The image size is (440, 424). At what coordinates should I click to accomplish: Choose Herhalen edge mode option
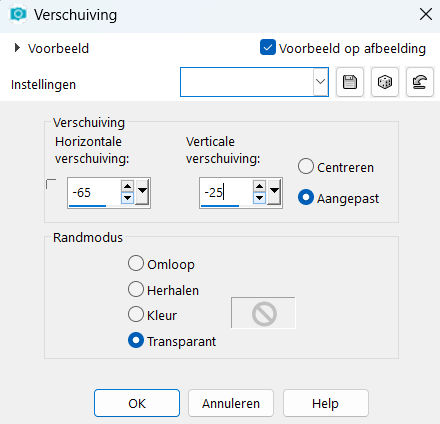point(136,289)
